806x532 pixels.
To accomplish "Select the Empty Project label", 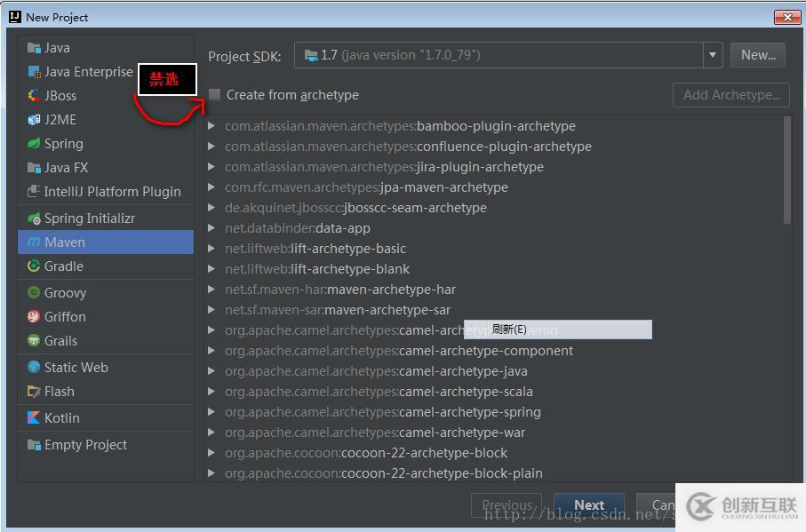I will click(x=85, y=445).
